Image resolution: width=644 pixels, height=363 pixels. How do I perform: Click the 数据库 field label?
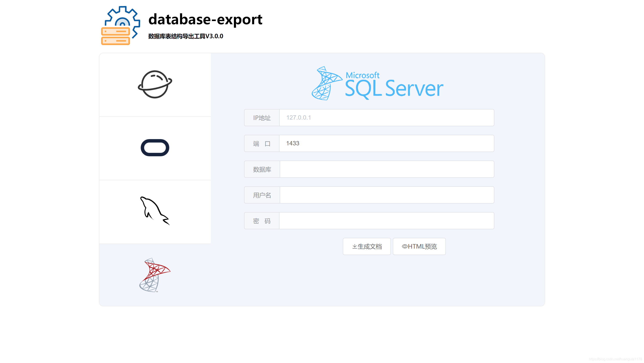pyautogui.click(x=262, y=170)
